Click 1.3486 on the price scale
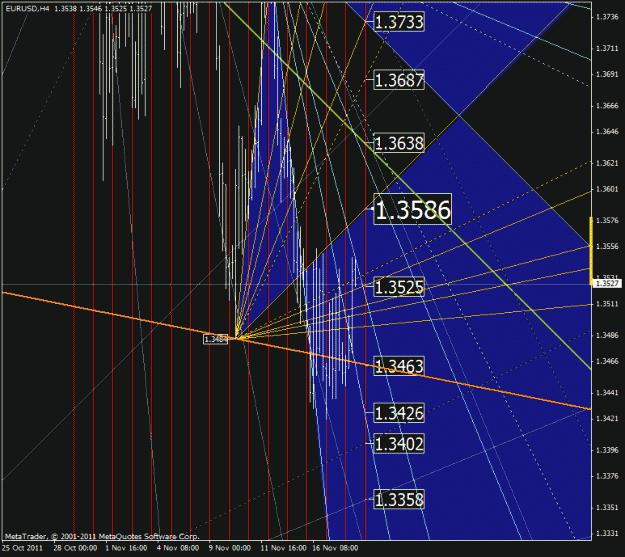 (x=607, y=335)
